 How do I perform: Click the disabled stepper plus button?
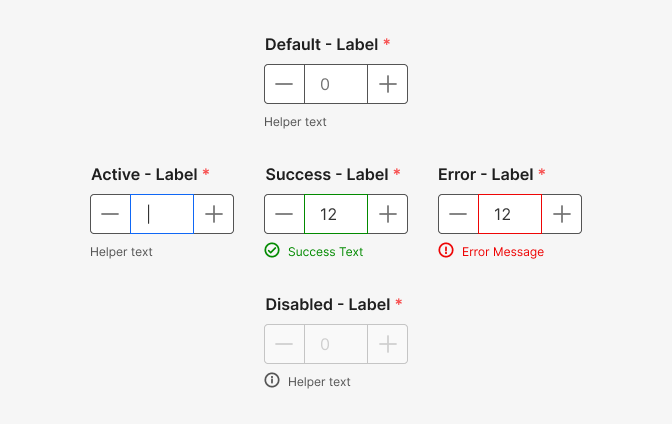[x=387, y=344]
